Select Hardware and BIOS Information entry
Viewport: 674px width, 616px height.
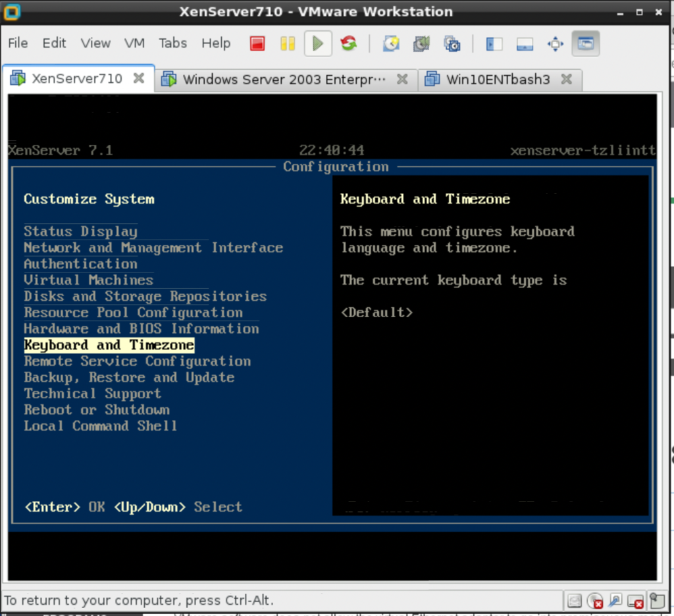click(x=142, y=329)
